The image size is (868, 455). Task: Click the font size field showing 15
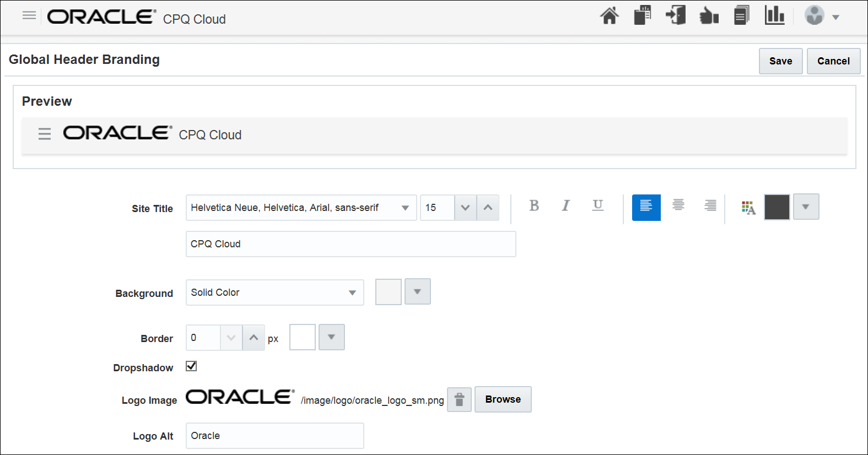(x=437, y=208)
